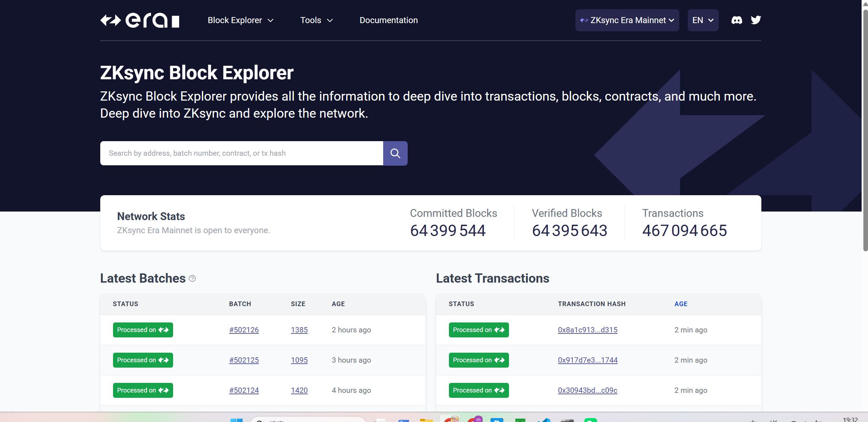Expand the EN language dropdown
Viewport: 868px width, 422px height.
703,20
